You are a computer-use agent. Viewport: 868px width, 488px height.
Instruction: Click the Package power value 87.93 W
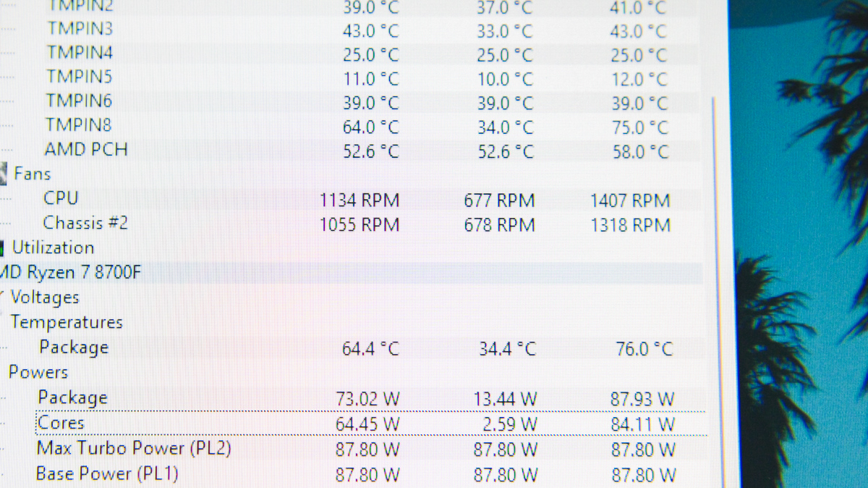click(x=643, y=398)
